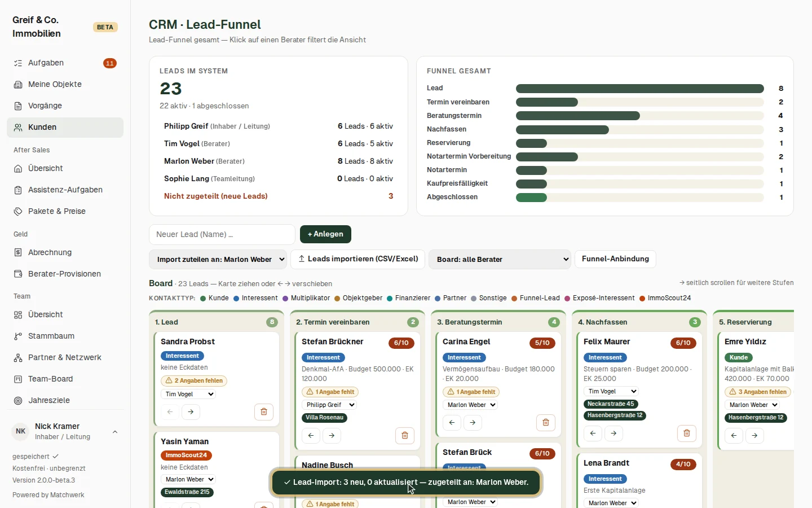Screen dimensions: 812x508
Task: Delete Stefan Brückner card via trash icon
Action: (405, 435)
